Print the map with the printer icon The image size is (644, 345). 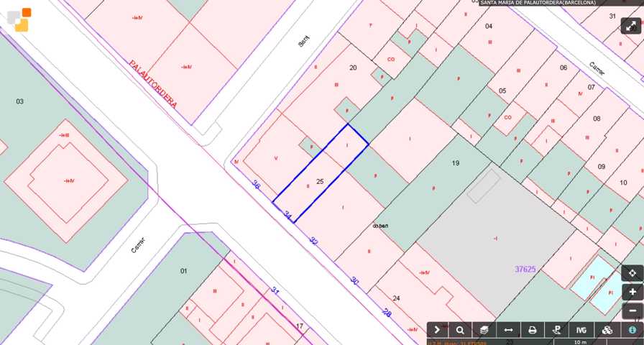tap(533, 330)
